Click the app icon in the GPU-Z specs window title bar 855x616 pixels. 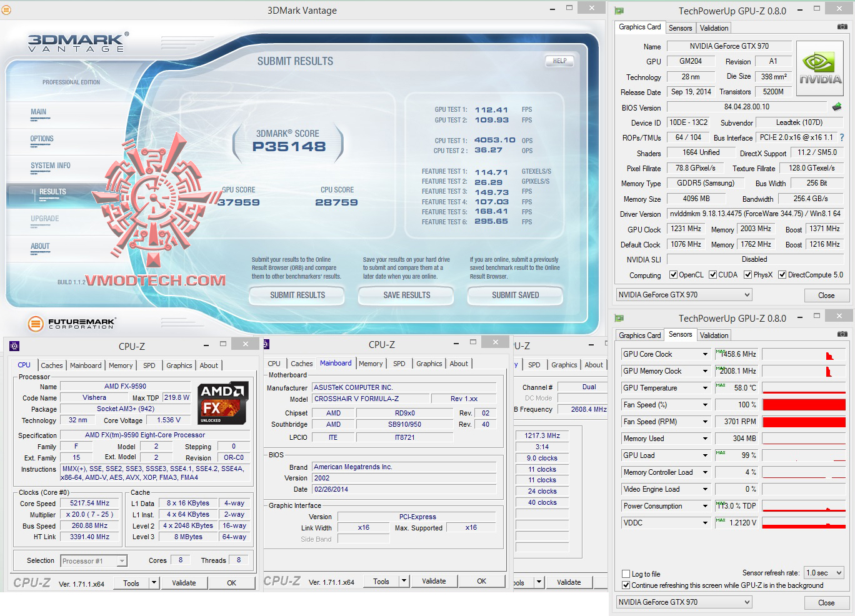click(x=619, y=11)
